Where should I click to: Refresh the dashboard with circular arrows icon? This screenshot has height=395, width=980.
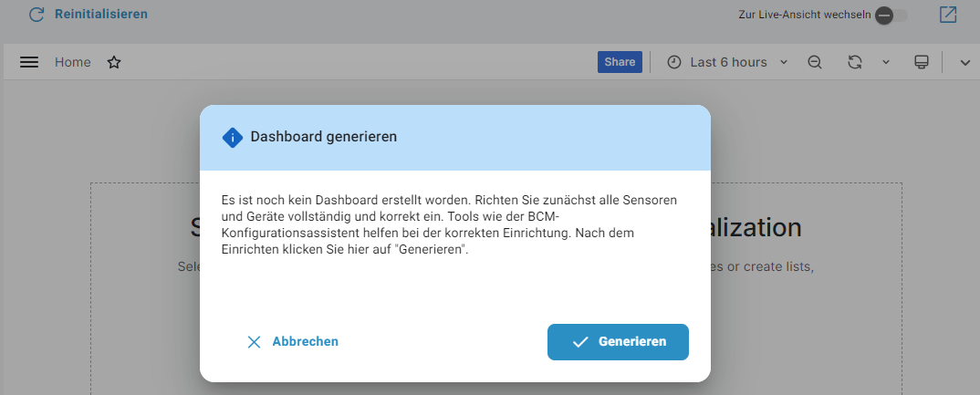[855, 62]
